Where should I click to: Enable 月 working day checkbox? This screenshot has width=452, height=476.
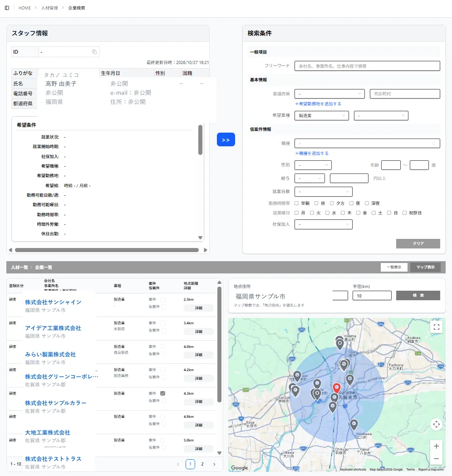[297, 213]
